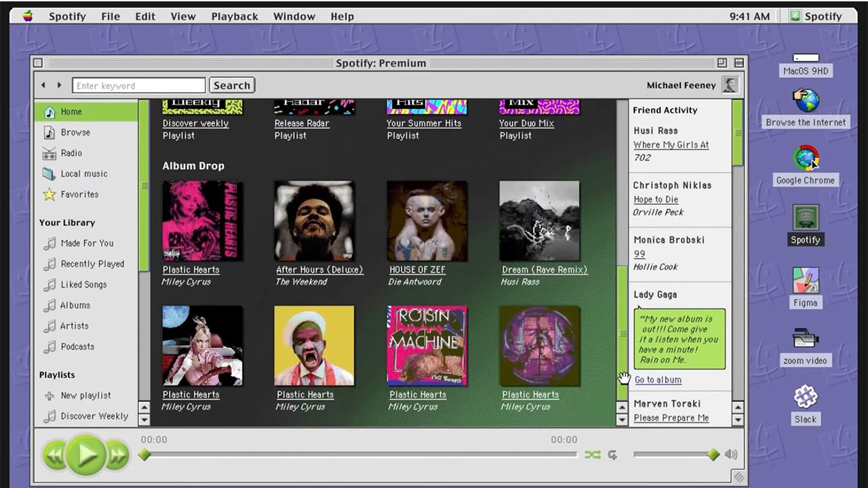The image size is (868, 488).
Task: Open Where My Girls At track link
Action: pos(671,145)
